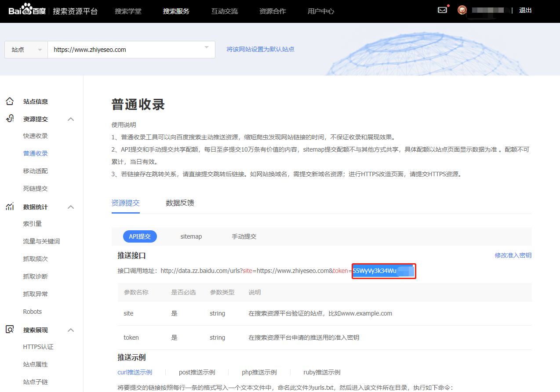Switch to the 数据反馈 tab
The image size is (560, 392).
180,203
